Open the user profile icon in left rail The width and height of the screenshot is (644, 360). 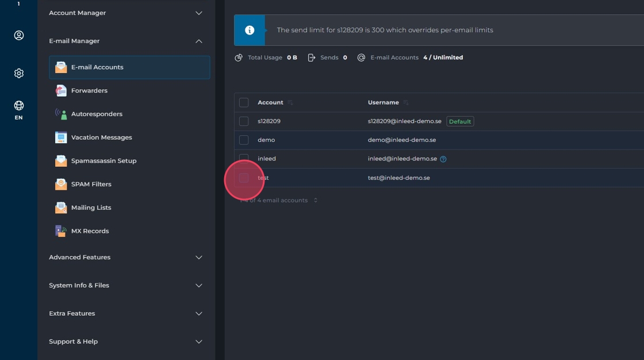point(19,36)
